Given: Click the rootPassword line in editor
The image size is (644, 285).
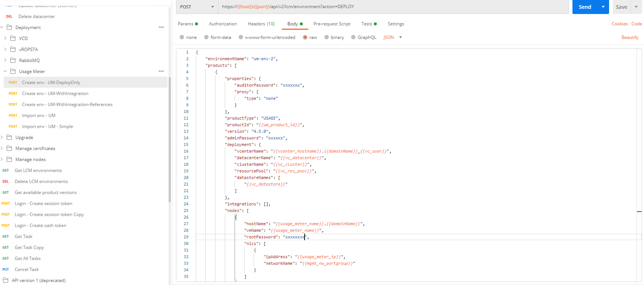Looking at the screenshot, I should [419, 237].
